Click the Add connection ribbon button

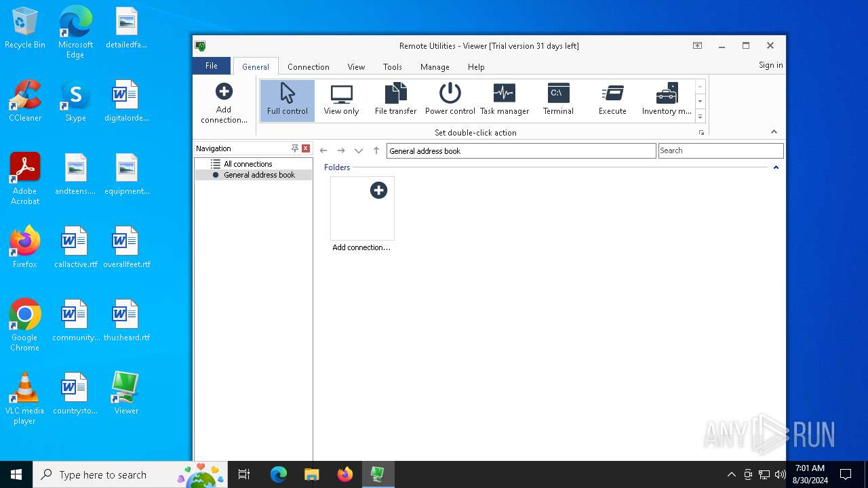click(224, 103)
